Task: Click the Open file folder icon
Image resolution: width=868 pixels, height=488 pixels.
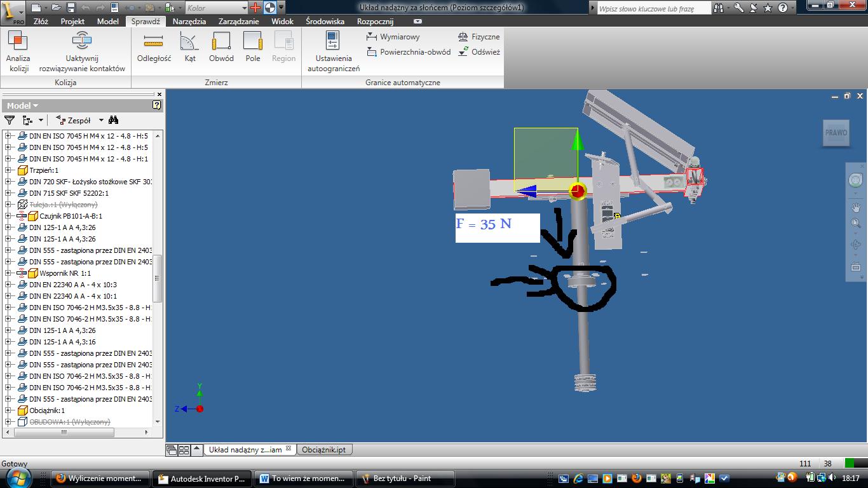Action: [56, 8]
